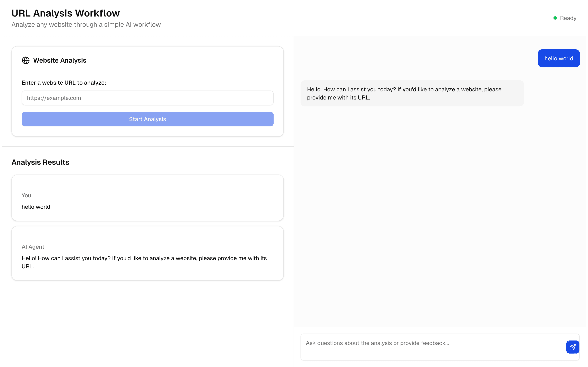Click the blue hello world chat bubble
Viewport: 588px width, 367px height.
558,59
